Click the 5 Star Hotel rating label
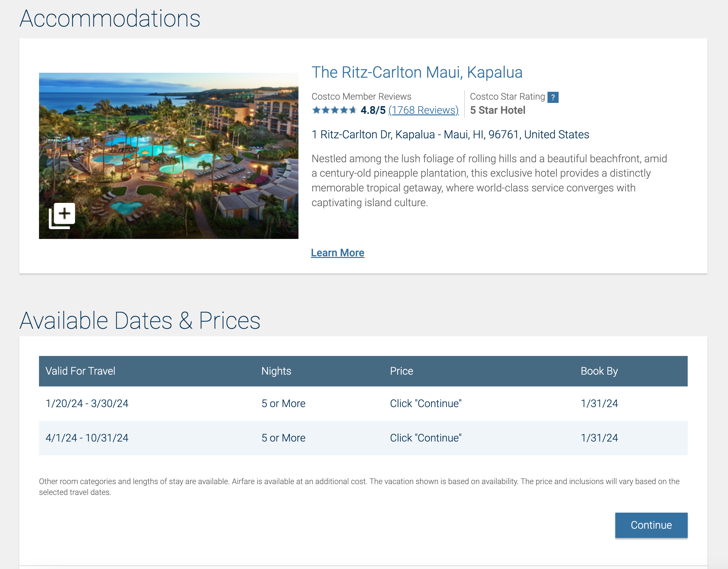728x569 pixels. 497,110
